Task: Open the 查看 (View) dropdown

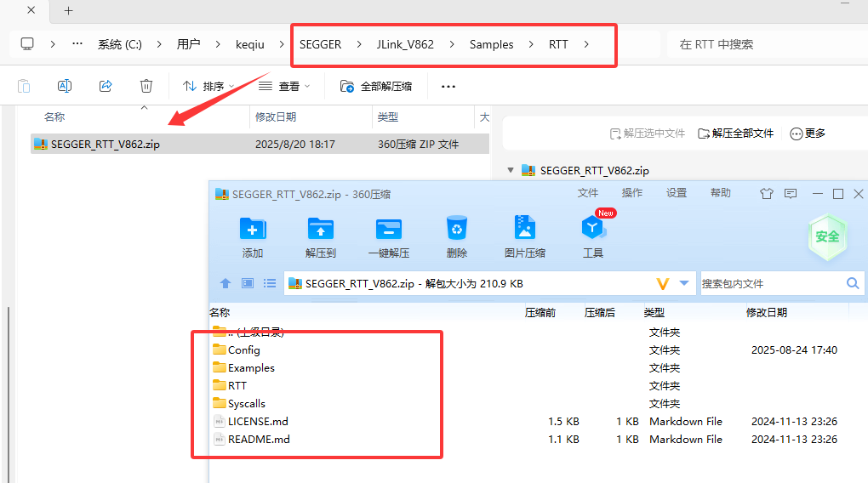Action: [x=284, y=86]
